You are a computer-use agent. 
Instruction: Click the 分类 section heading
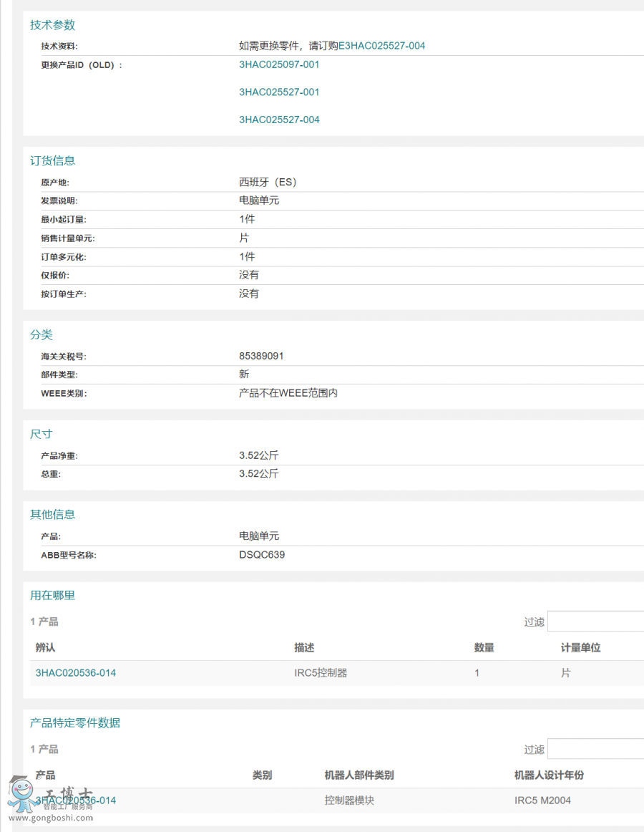coord(42,335)
